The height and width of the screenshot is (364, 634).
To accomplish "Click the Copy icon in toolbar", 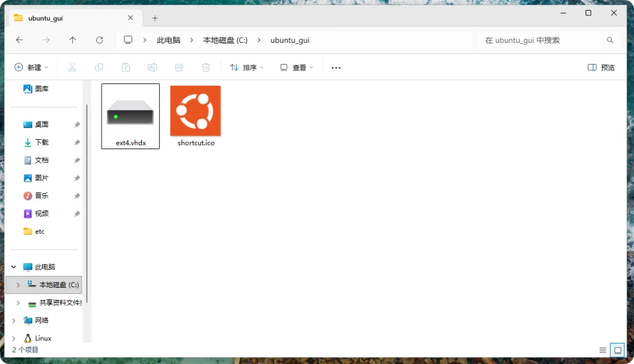I will [99, 68].
